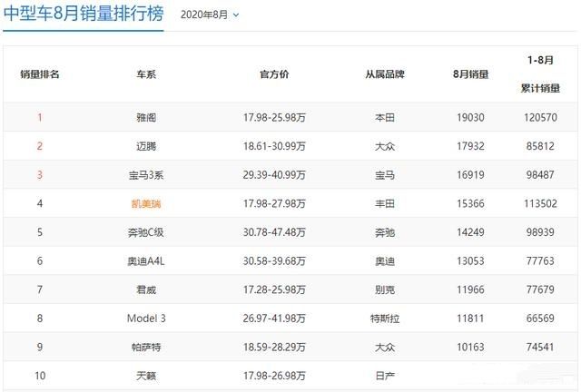The width and height of the screenshot is (581, 392).
Task: Click rank number 1 in red
Action: coord(40,117)
